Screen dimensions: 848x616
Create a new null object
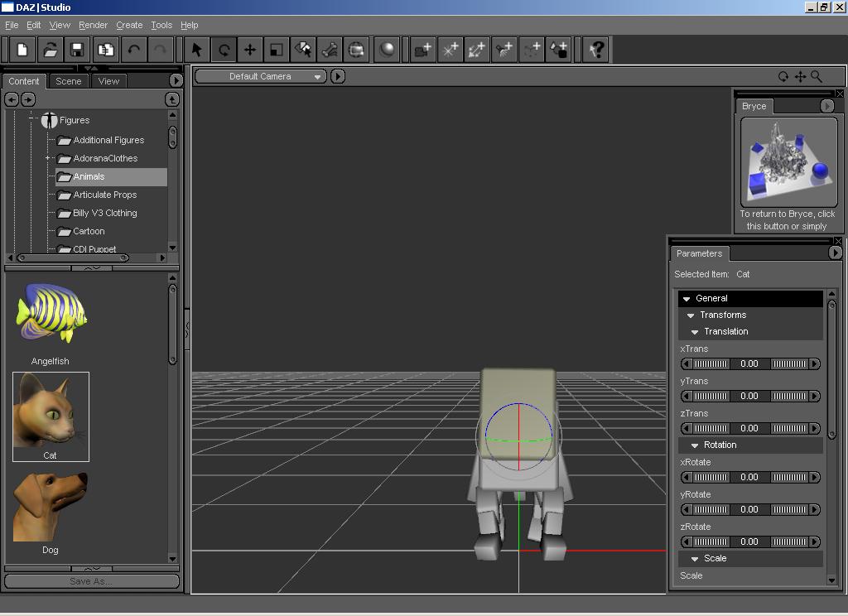coord(531,50)
